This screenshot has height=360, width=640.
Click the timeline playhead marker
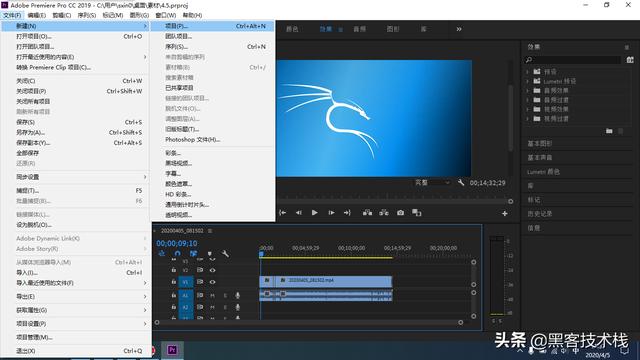click(x=261, y=254)
